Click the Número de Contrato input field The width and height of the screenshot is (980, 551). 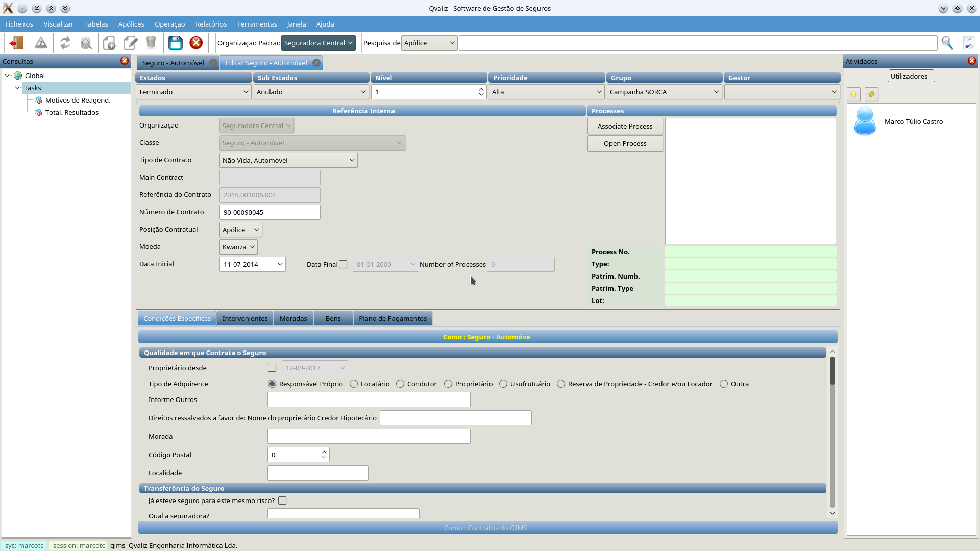[269, 212]
